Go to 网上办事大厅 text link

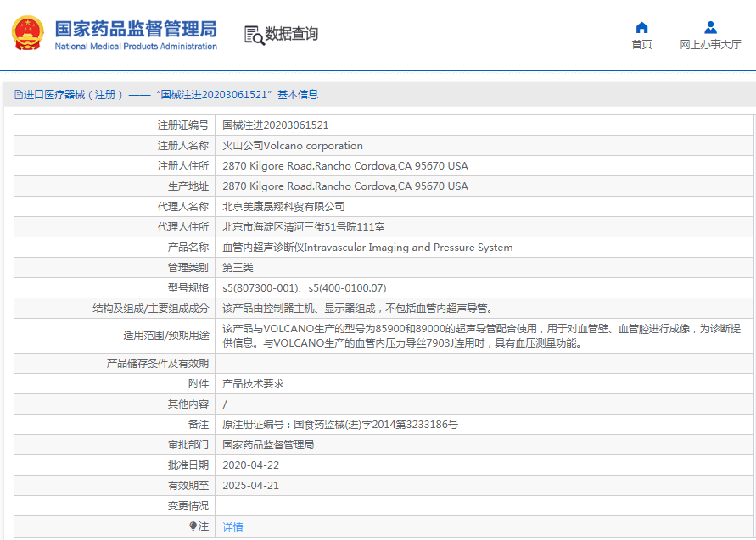[710, 45]
